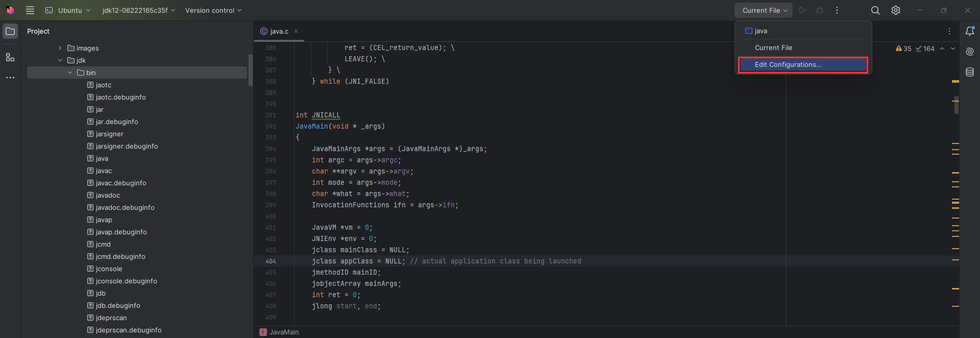Jump to next highlighted problem
This screenshot has width=980, height=338.
[953, 49]
